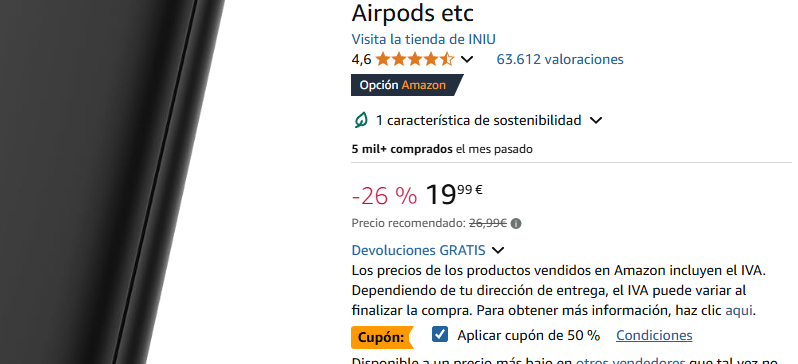This screenshot has width=798, height=364.
Task: Expand the star ratings breakdown chevron
Action: point(467,60)
